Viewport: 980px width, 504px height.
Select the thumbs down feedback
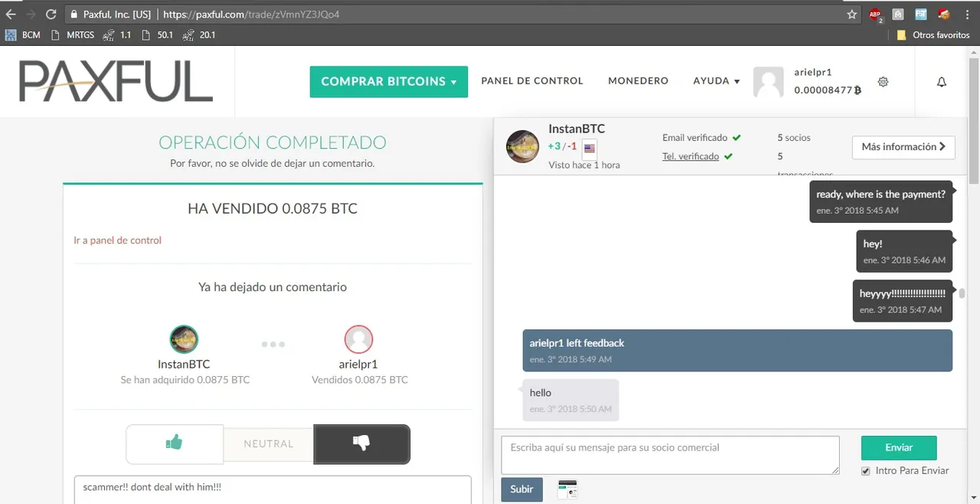(x=361, y=443)
